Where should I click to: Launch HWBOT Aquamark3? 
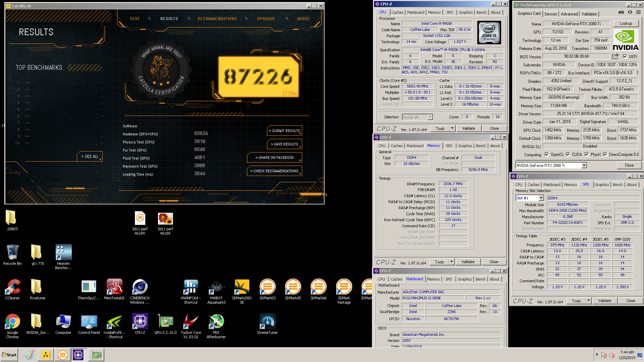pyautogui.click(x=216, y=291)
